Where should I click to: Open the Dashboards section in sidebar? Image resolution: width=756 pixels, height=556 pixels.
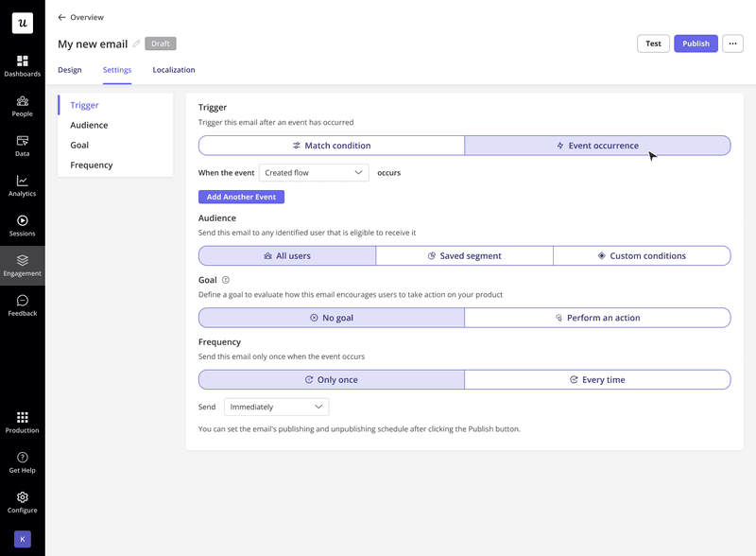coord(22,66)
